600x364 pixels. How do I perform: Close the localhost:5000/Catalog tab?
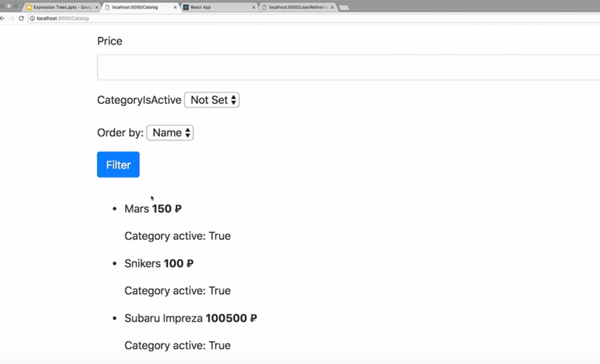[x=175, y=7]
